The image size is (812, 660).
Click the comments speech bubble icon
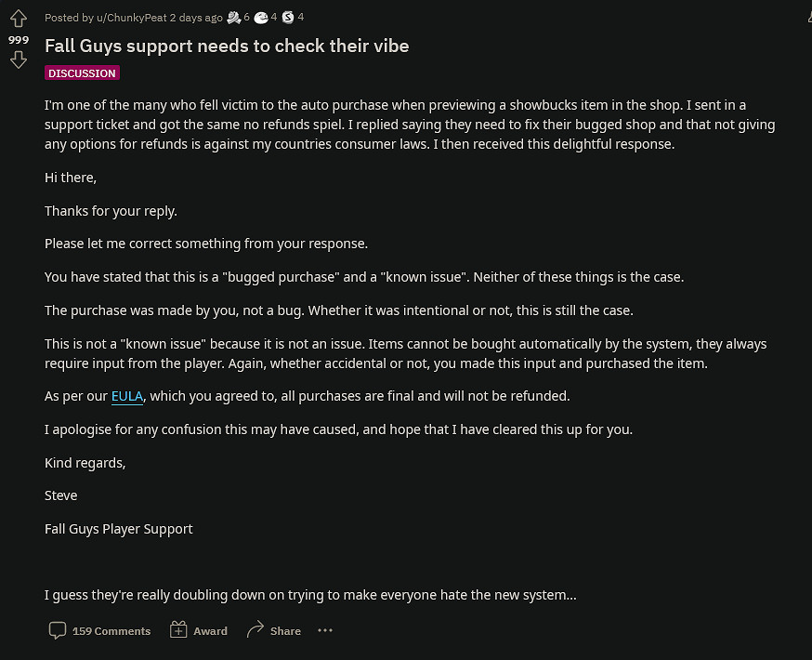(58, 630)
